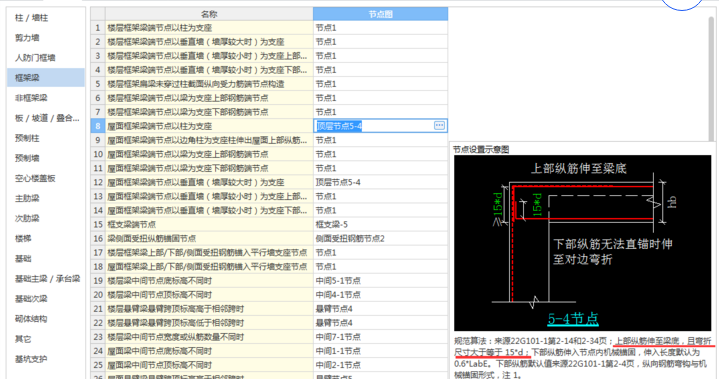Click row number 13 header
Screen dimensions: 719x379
(x=98, y=196)
